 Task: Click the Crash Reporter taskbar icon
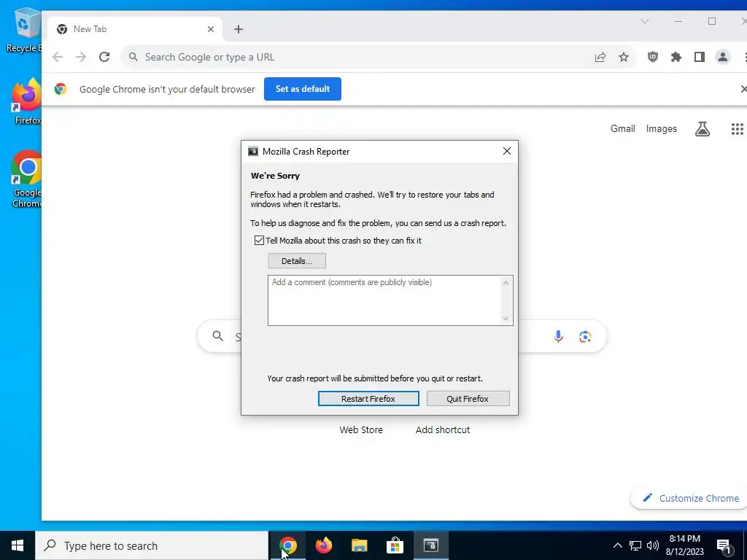click(430, 545)
